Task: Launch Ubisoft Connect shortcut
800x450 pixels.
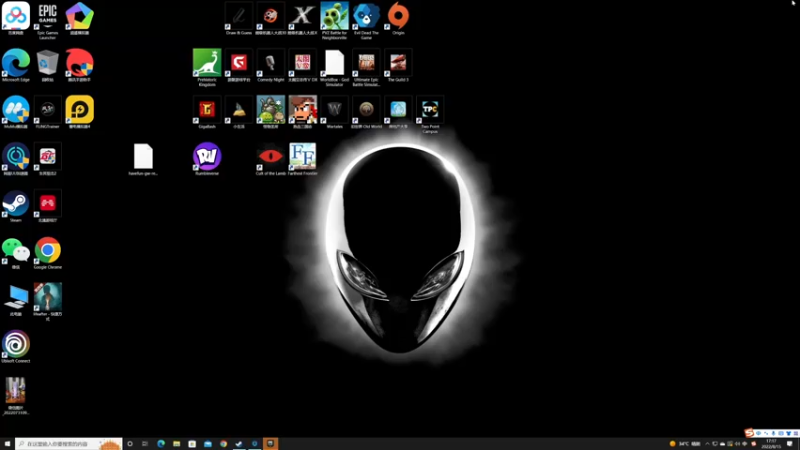Action: point(16,347)
